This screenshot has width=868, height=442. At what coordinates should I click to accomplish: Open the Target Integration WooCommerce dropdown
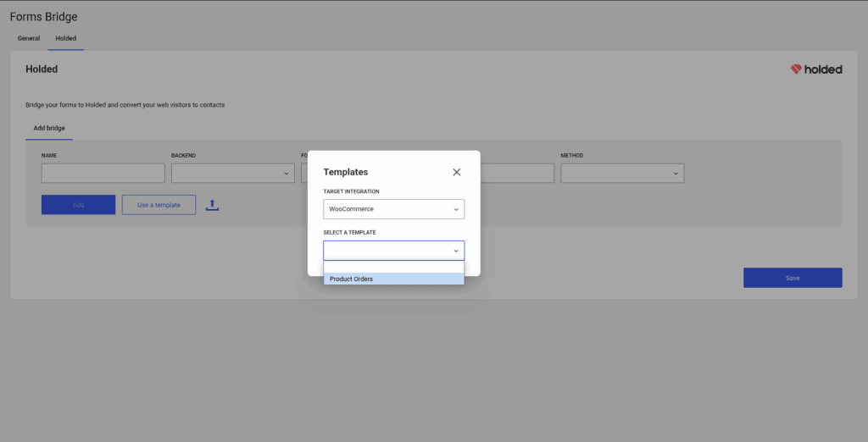[393, 209]
